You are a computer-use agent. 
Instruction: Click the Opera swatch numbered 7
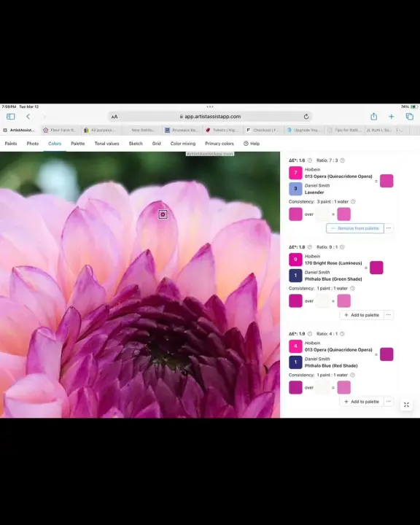click(x=295, y=173)
